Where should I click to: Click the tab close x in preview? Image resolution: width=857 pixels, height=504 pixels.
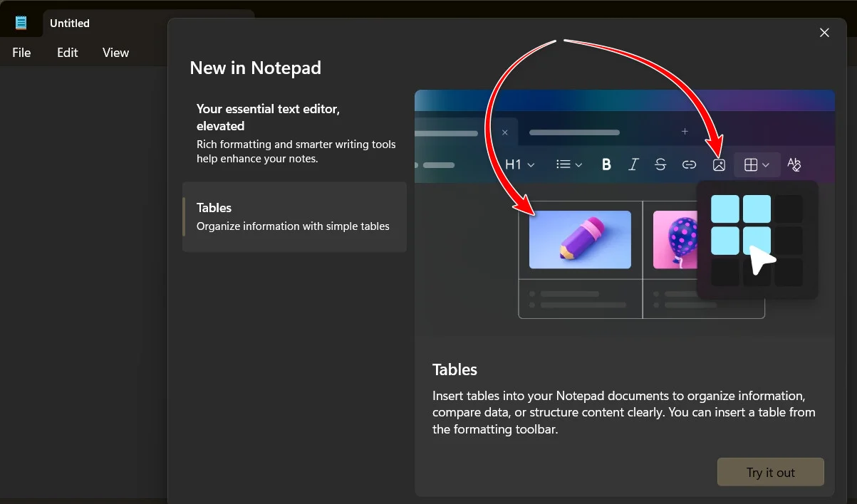click(x=505, y=132)
